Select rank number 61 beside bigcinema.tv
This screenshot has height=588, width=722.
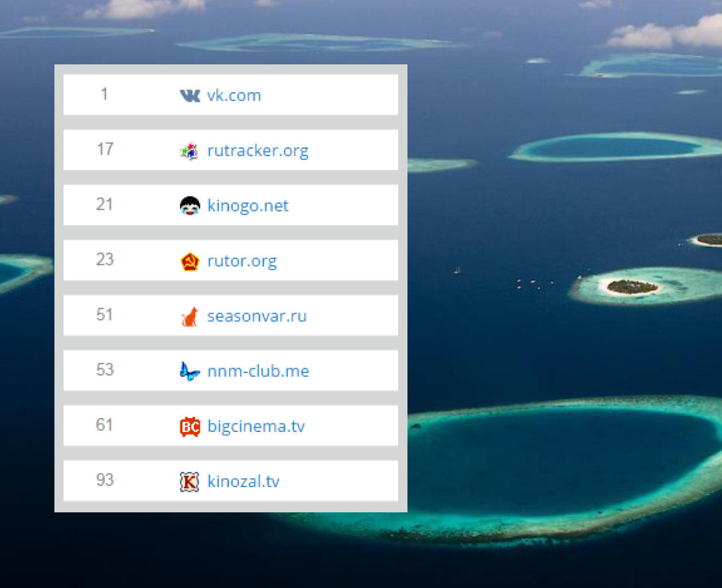(105, 425)
